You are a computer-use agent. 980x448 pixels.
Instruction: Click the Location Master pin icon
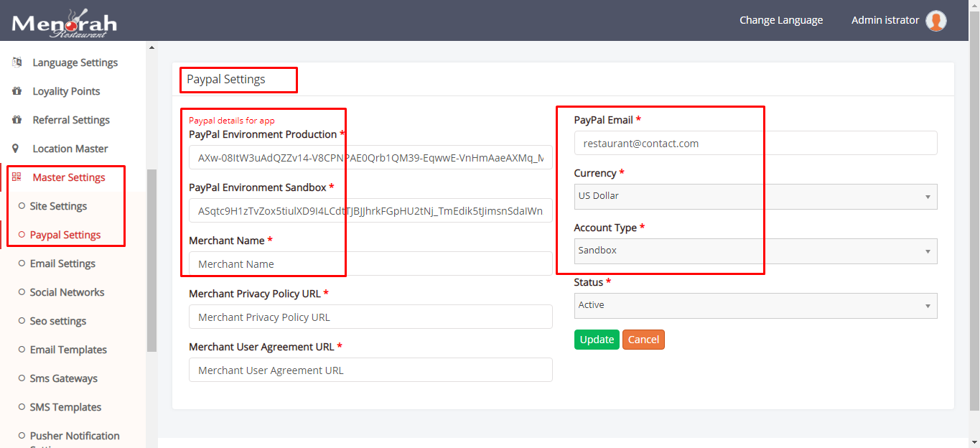(x=17, y=149)
